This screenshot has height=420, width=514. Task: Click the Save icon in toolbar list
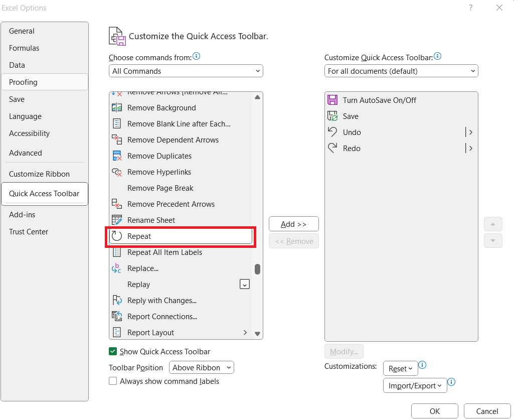click(x=332, y=116)
